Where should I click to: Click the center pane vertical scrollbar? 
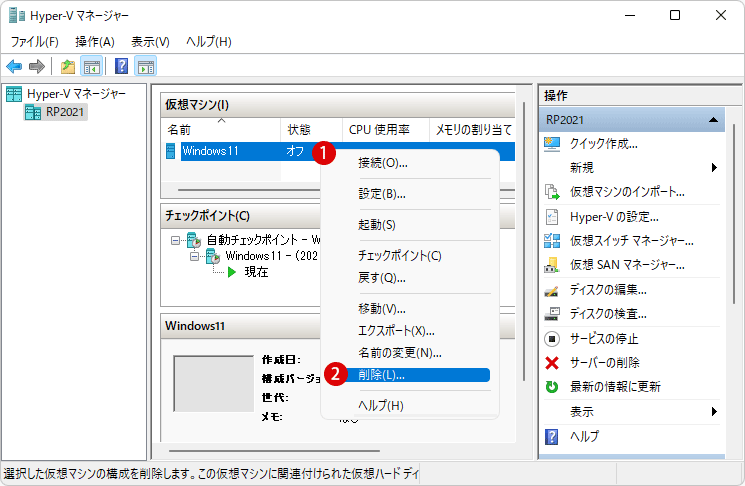coord(524,241)
